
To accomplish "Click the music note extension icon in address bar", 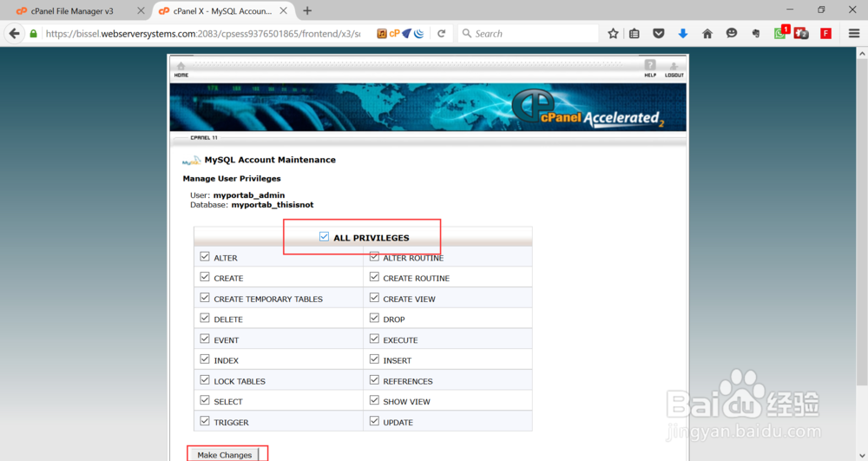I will coord(381,34).
